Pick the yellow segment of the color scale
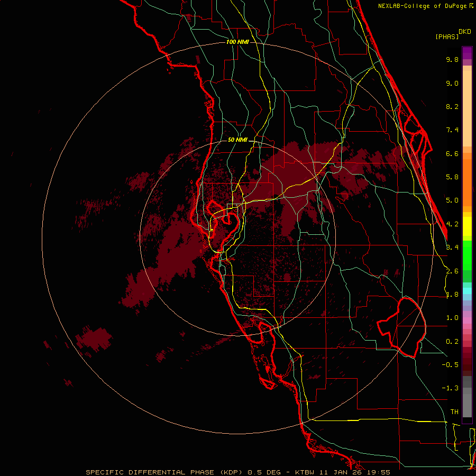 pyautogui.click(x=467, y=226)
